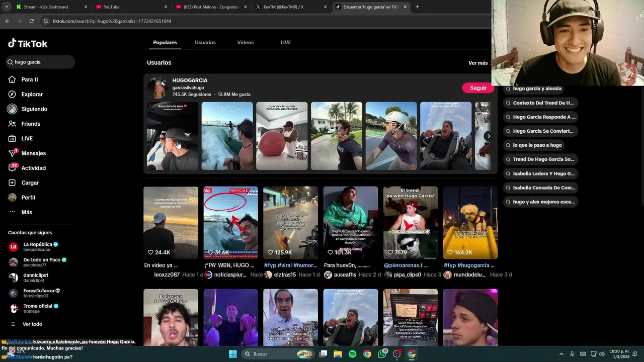Open the 'Reacción de alon' video thumbnail

pos(172,136)
